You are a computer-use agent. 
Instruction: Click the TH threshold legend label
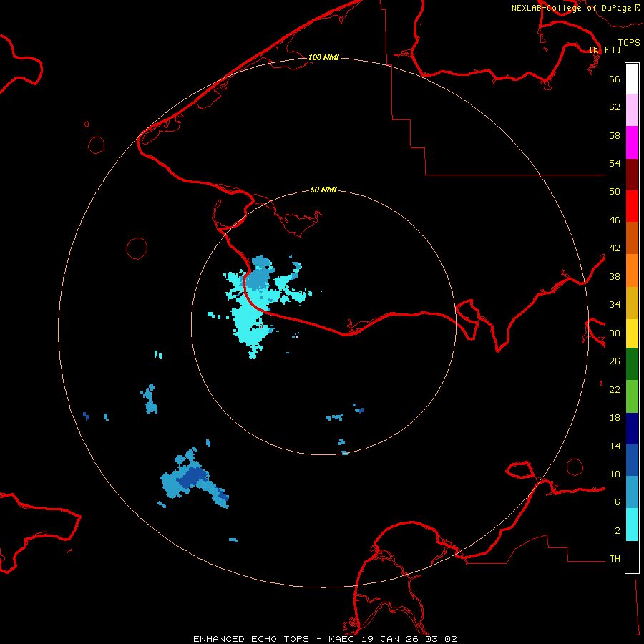click(615, 559)
